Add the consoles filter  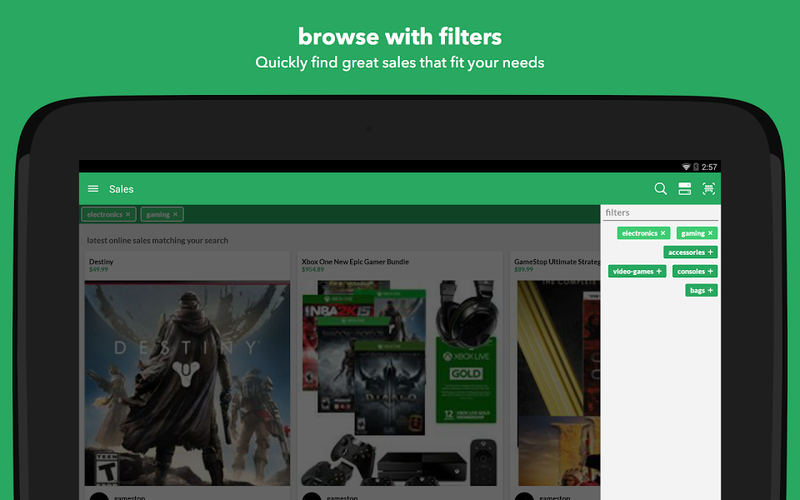click(x=694, y=271)
